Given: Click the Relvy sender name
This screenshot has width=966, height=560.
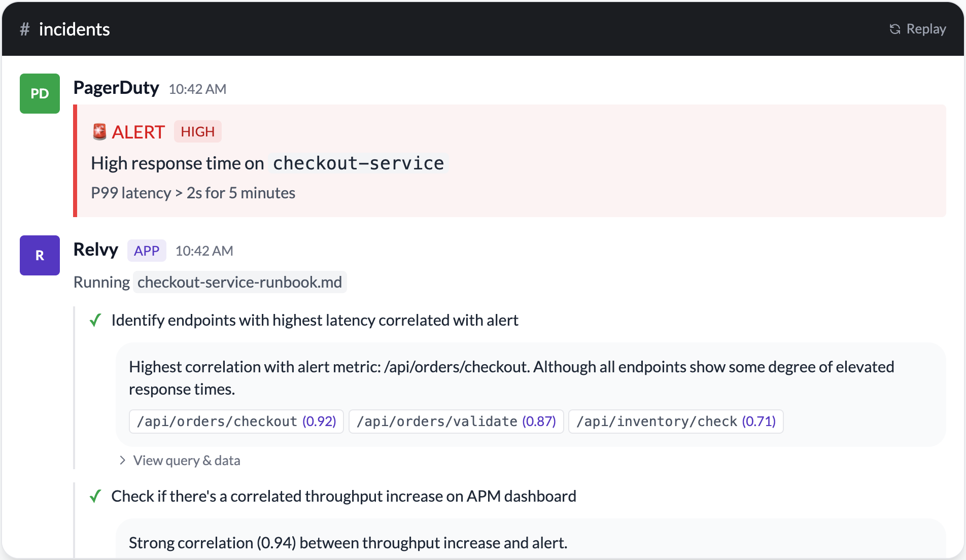Looking at the screenshot, I should coord(95,250).
